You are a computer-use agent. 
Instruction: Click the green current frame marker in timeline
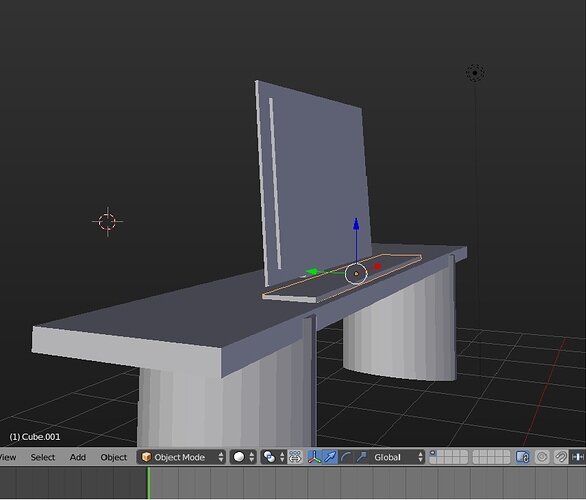pyautogui.click(x=149, y=483)
